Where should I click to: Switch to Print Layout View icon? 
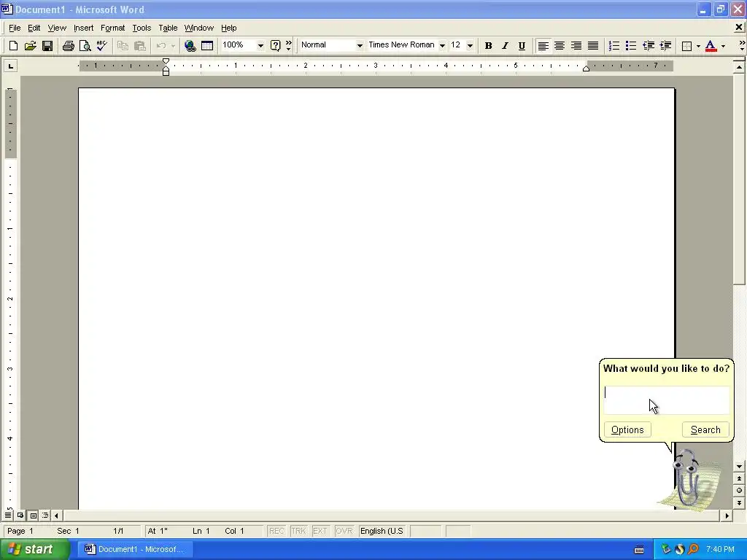pos(33,516)
